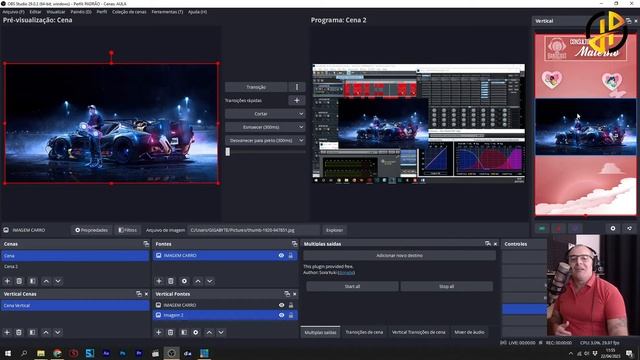Move source down in Fontes panel
This screenshot has height=360, width=640.
click(210, 281)
